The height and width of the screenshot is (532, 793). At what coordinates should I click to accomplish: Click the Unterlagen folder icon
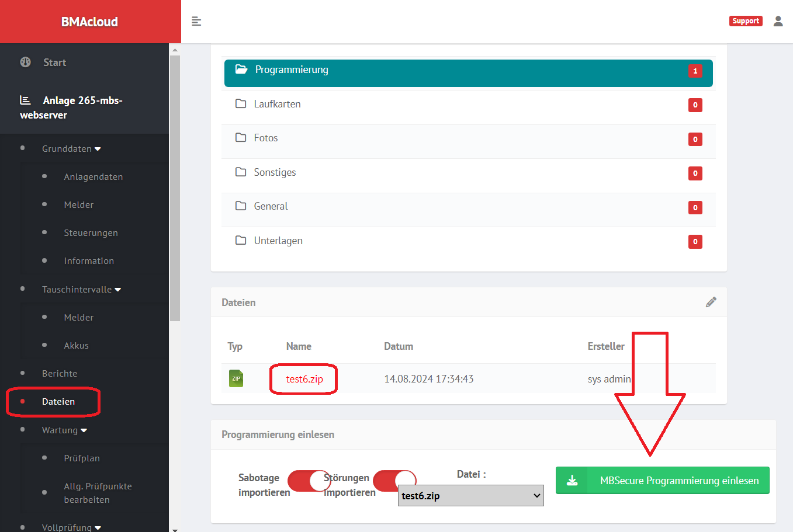[x=241, y=240]
